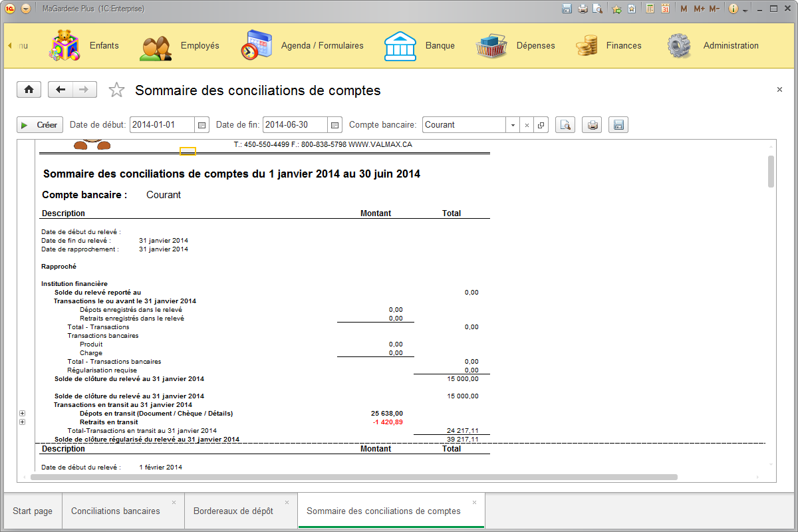This screenshot has width=798, height=532.
Task: Expand the dépôts en transit details row
Action: pyautogui.click(x=22, y=413)
